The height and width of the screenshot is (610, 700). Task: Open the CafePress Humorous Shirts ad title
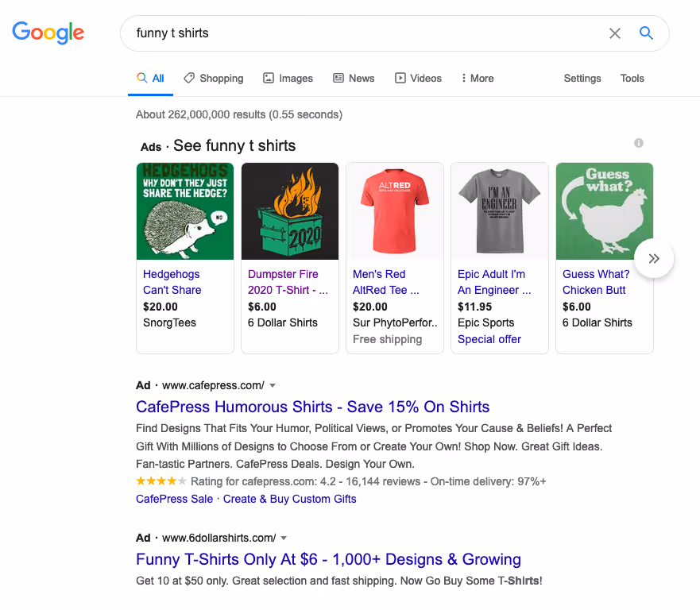tap(312, 407)
